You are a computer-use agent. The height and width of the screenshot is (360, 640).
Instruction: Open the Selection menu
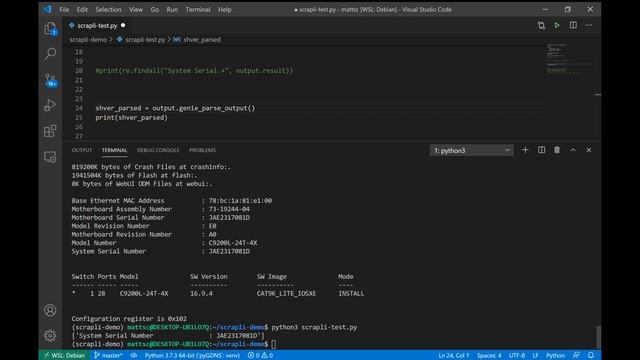coord(108,9)
